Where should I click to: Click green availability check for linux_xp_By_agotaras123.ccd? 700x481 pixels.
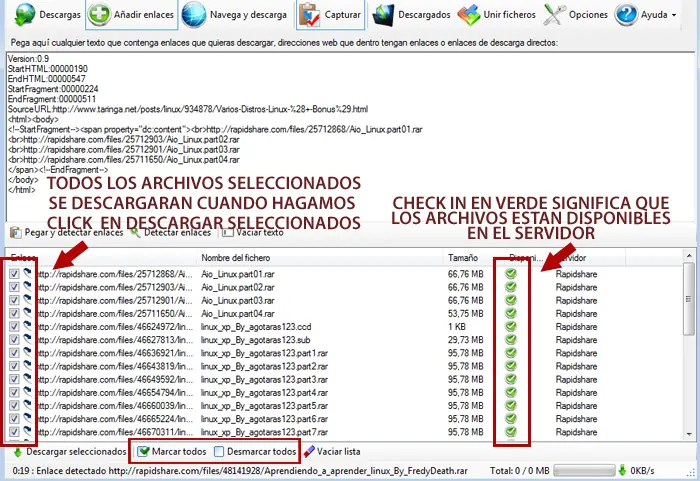(511, 326)
